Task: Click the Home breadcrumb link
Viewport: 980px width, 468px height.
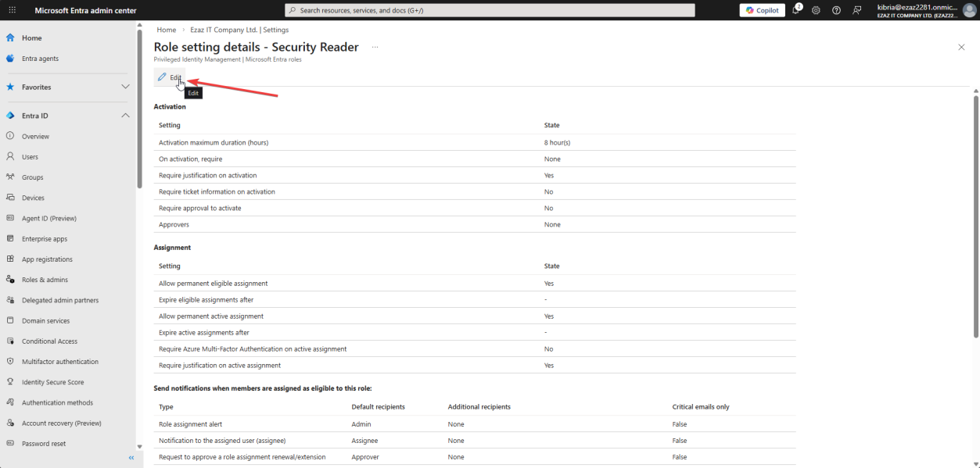Action: pyautogui.click(x=167, y=30)
